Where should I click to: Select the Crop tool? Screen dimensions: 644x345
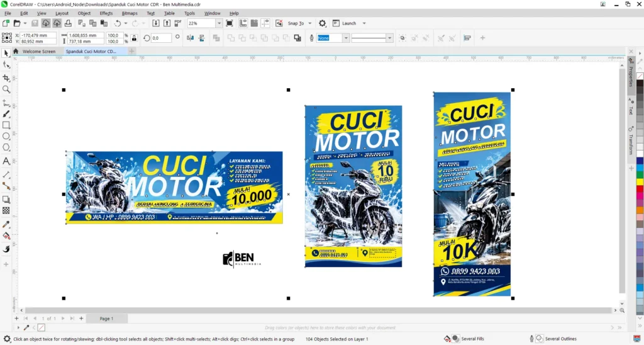coord(6,77)
